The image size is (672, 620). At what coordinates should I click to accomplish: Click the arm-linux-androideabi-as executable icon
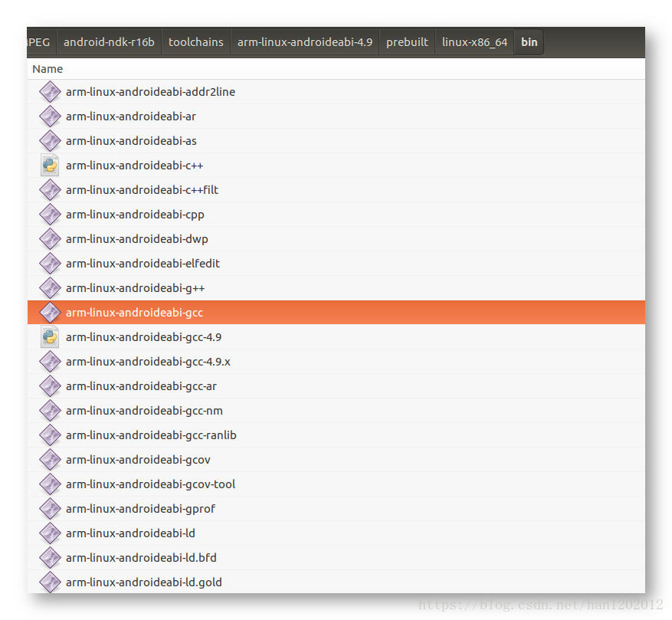click(50, 141)
